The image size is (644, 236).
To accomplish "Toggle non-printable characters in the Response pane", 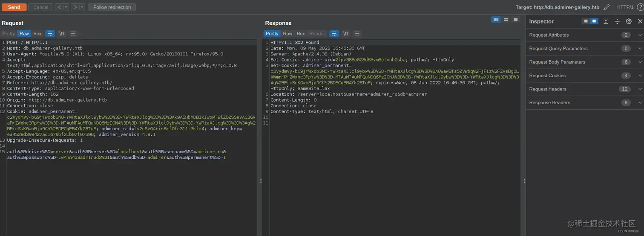I will 346,34.
